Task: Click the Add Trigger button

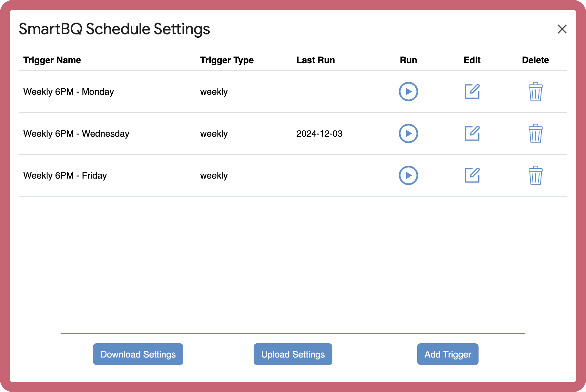Action: click(448, 354)
